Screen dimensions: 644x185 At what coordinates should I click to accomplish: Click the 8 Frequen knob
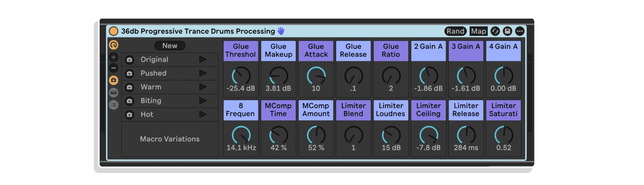click(241, 135)
